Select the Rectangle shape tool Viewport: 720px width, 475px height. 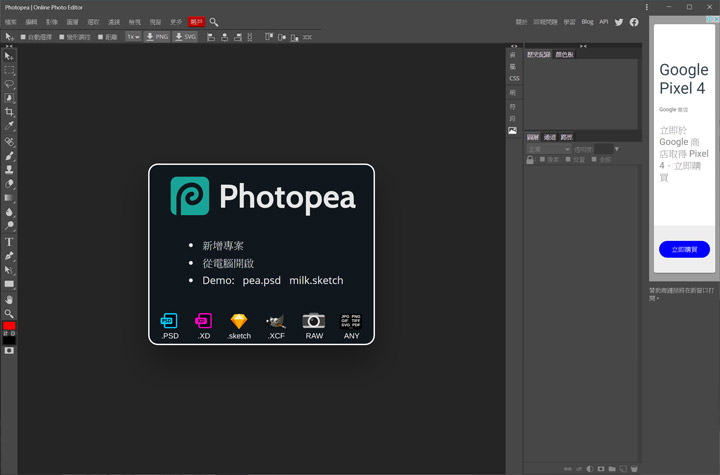[9, 284]
